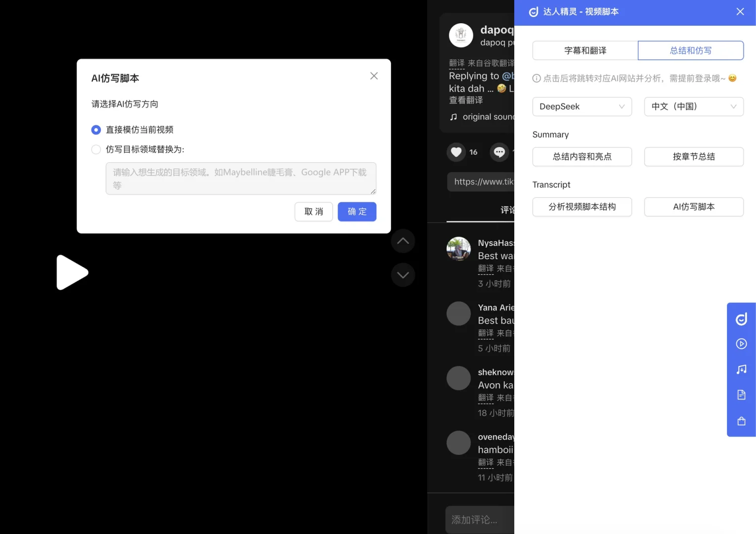Click the video download icon in the sidebar
The width and height of the screenshot is (756, 534).
(x=741, y=344)
